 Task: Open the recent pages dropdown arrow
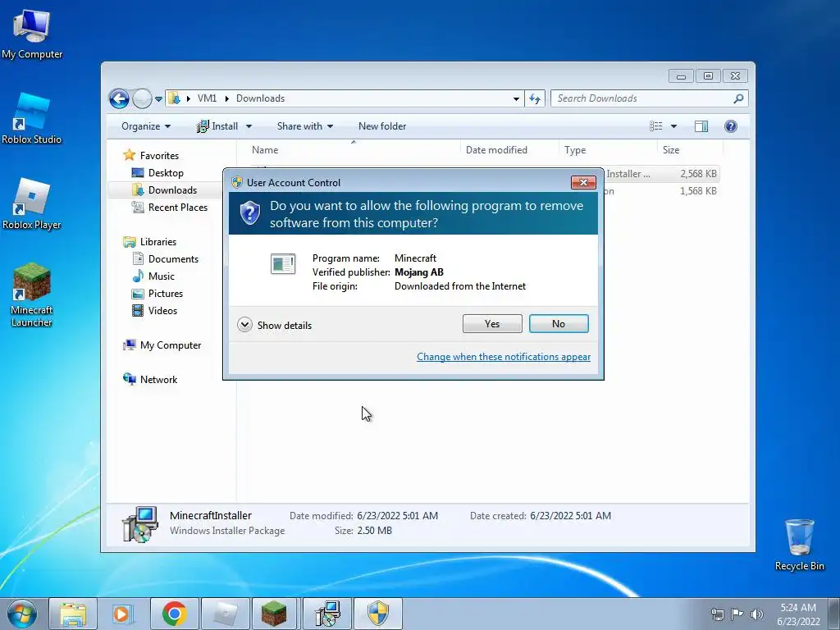(x=158, y=99)
